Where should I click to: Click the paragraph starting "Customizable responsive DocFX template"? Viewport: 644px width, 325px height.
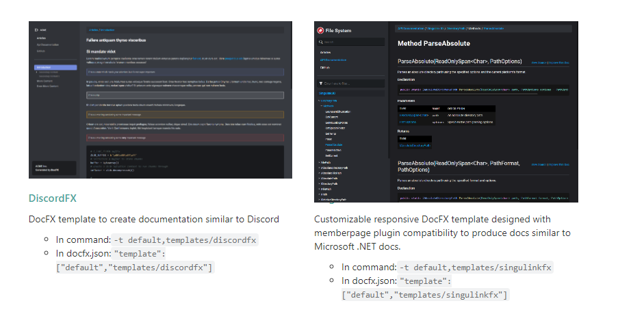pos(442,233)
